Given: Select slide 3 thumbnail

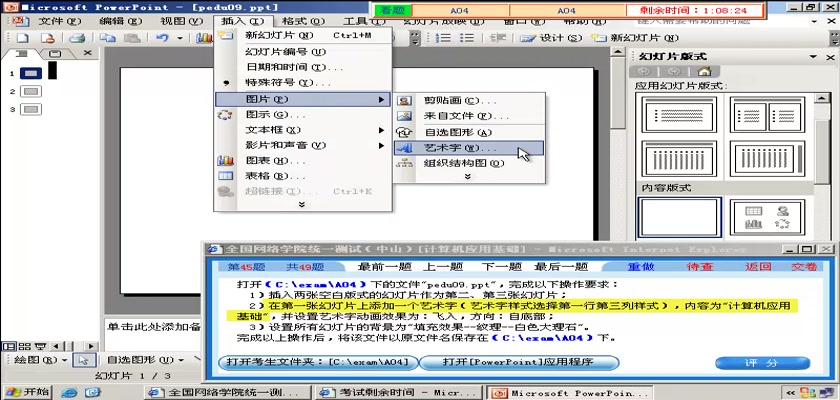Looking at the screenshot, I should [x=31, y=109].
